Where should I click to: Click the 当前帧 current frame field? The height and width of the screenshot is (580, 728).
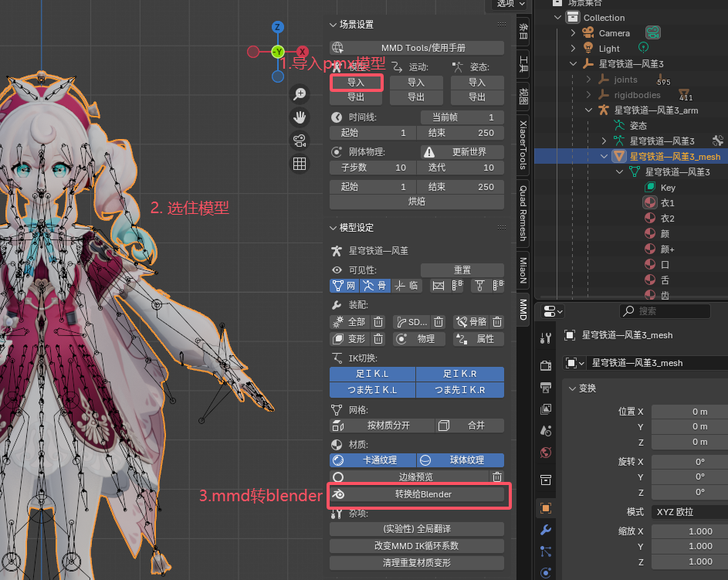coord(462,117)
